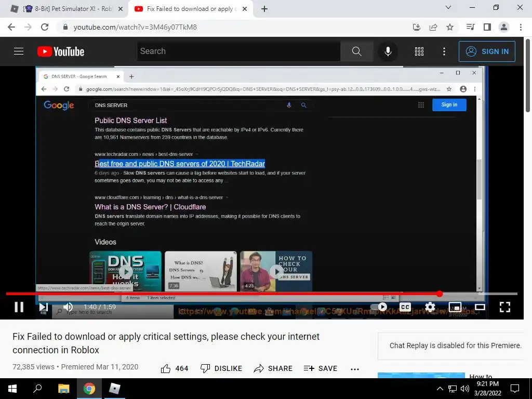Save the video to a playlist

tap(320, 368)
